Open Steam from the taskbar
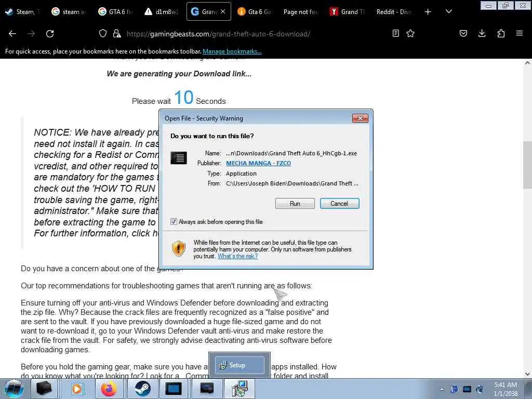 (x=142, y=389)
